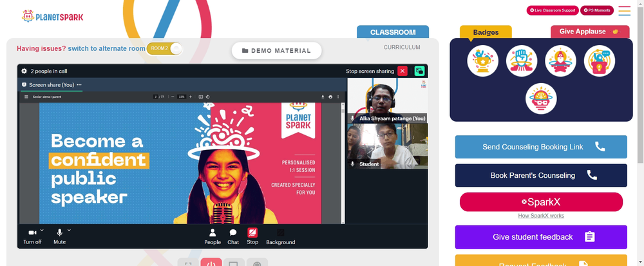The width and height of the screenshot is (644, 266).
Task: Open How SparkX works link
Action: pyautogui.click(x=541, y=216)
